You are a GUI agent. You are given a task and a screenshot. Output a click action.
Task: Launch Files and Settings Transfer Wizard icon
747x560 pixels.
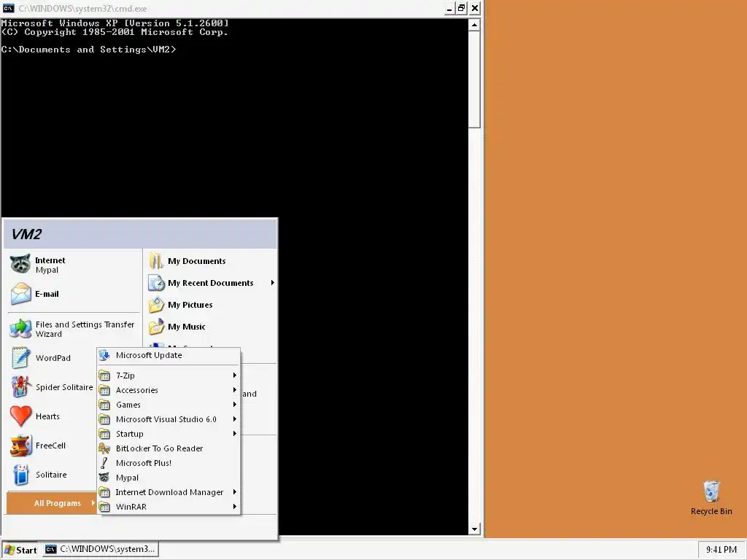click(20, 329)
